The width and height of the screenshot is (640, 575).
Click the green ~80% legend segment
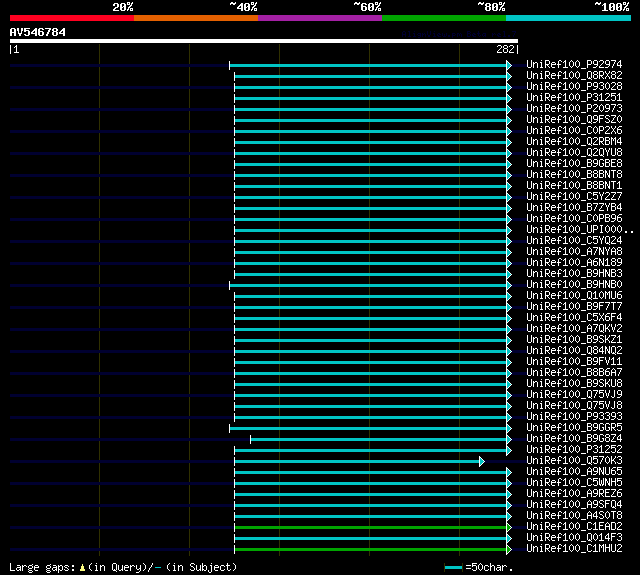[444, 18]
